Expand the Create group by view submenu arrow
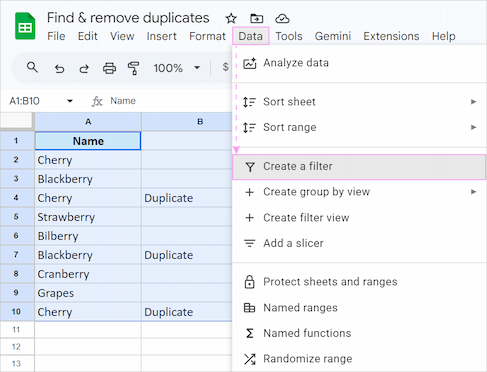This screenshot has width=487, height=372. click(473, 192)
